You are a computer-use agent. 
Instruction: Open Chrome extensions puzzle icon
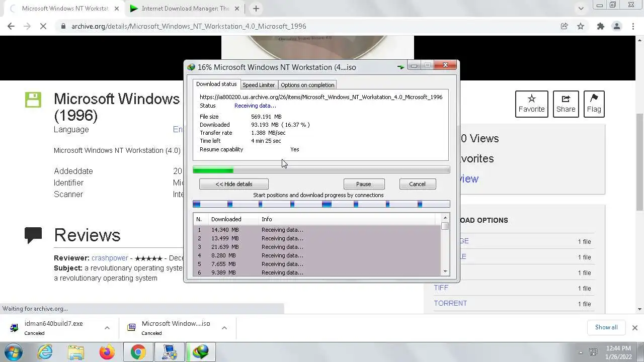point(600,26)
